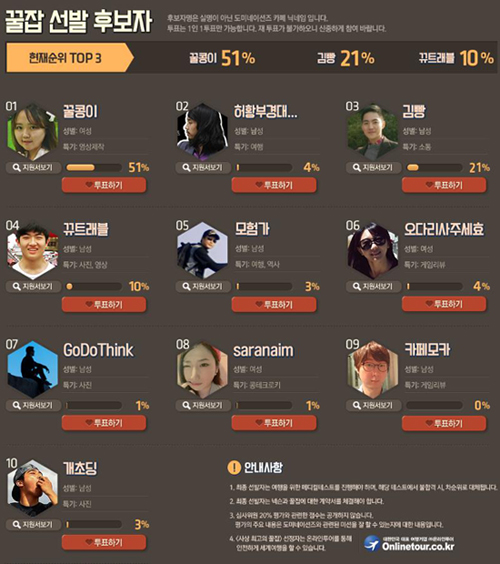This screenshot has width=500, height=564.
Task: Click the 안내사항 exclamation icon
Action: pyautogui.click(x=234, y=468)
